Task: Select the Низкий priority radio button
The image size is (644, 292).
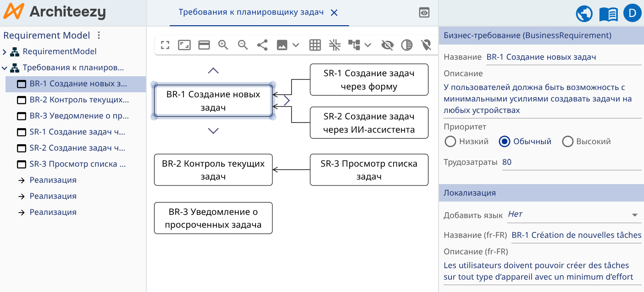Action: (x=450, y=141)
